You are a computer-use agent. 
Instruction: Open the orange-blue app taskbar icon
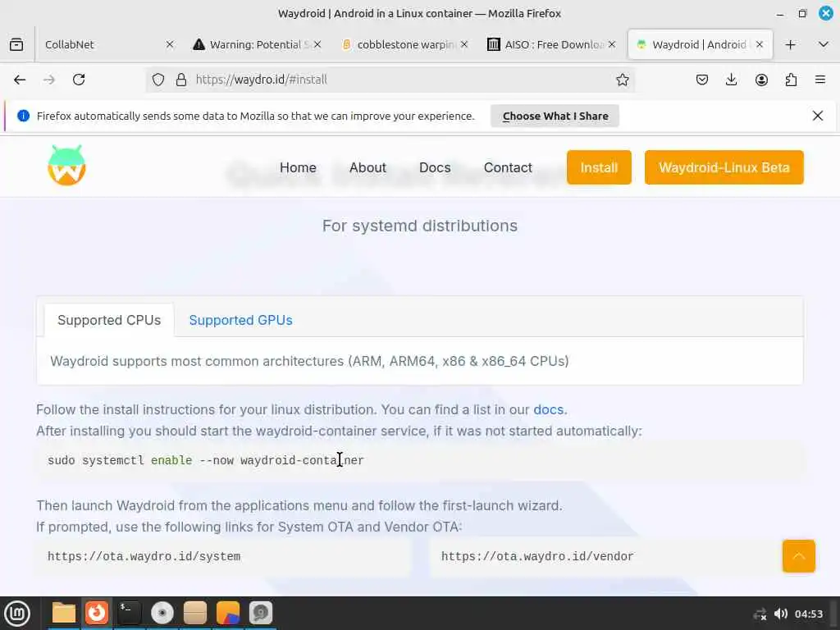[228, 614]
